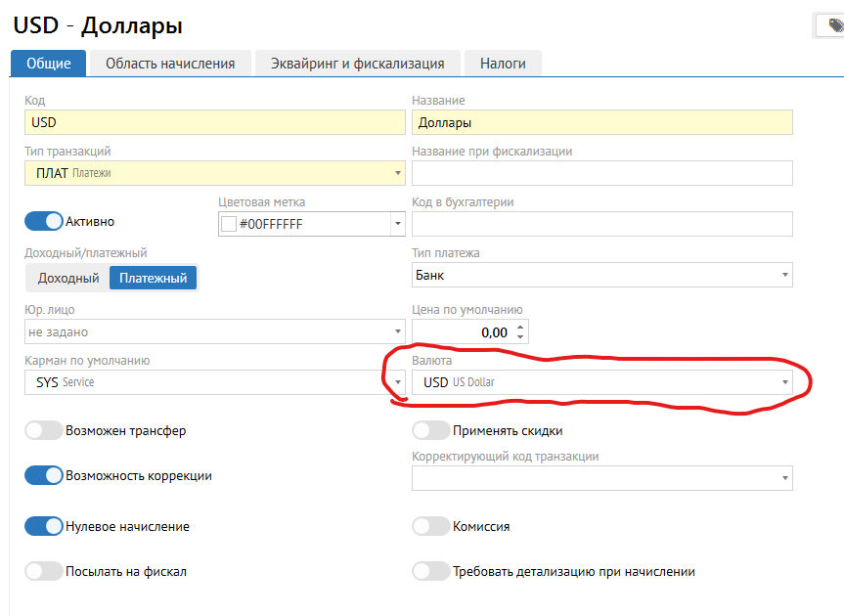Disable the Активно toggle
Viewport: 844px width, 616px height.
[43, 221]
